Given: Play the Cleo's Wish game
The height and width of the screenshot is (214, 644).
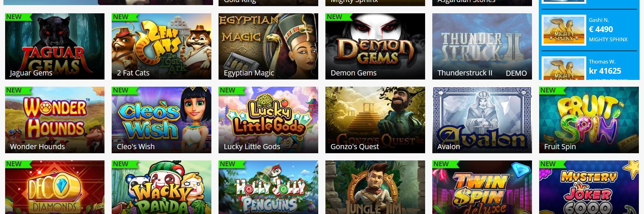Looking at the screenshot, I should pyautogui.click(x=162, y=120).
